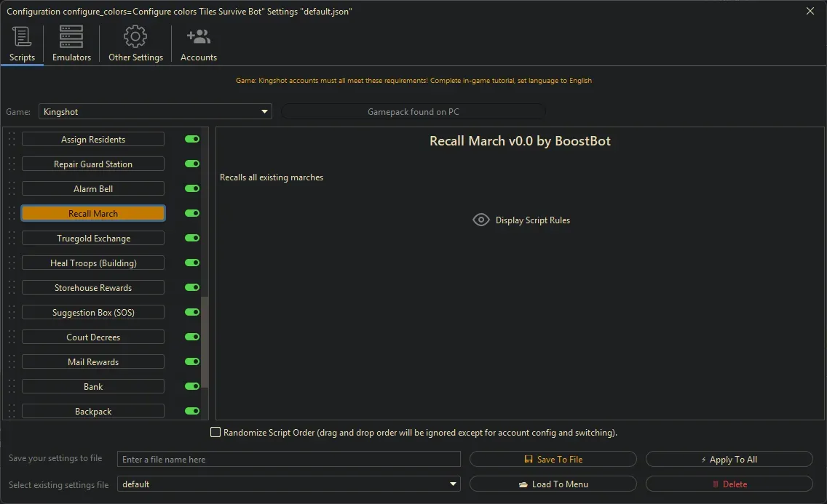This screenshot has height=504, width=827.
Task: Click the drag handle beside Assign Residents
Action: 10,139
